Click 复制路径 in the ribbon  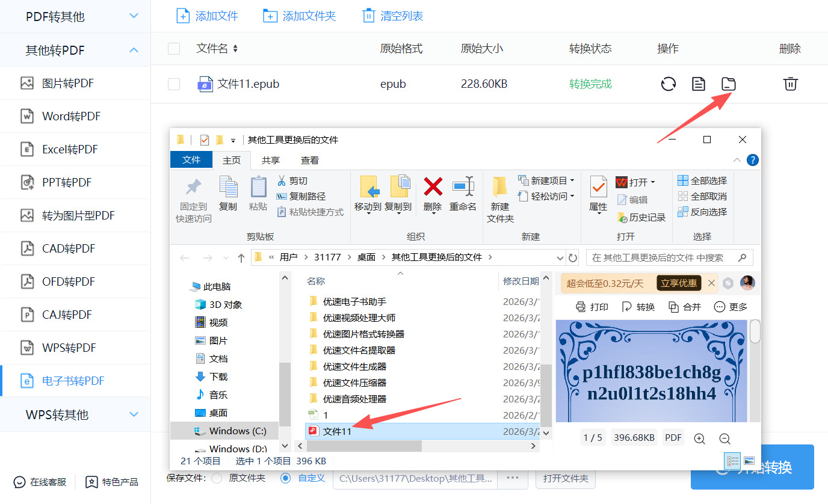click(x=300, y=196)
